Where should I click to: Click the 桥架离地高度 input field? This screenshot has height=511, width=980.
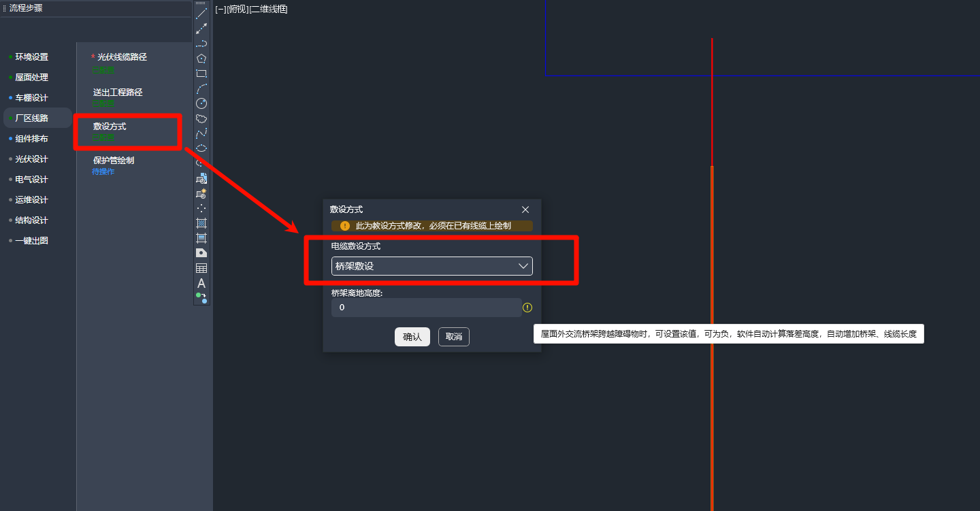click(x=426, y=308)
